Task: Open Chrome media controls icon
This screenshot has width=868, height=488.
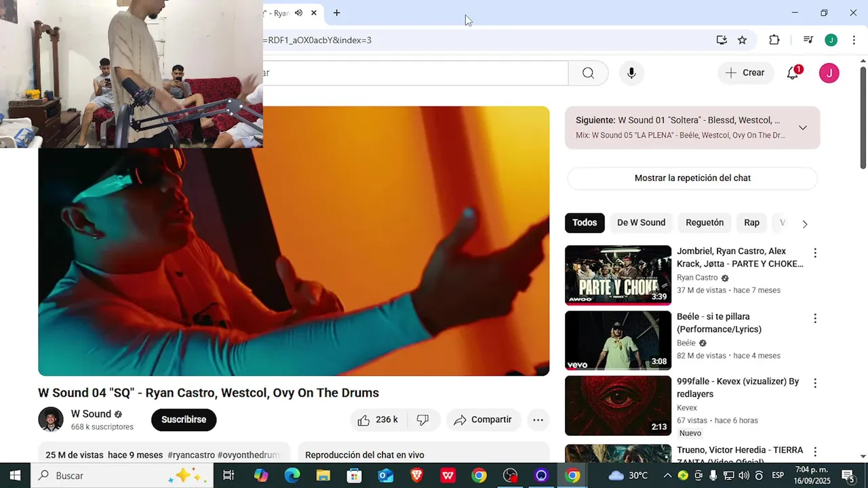Action: [808, 40]
